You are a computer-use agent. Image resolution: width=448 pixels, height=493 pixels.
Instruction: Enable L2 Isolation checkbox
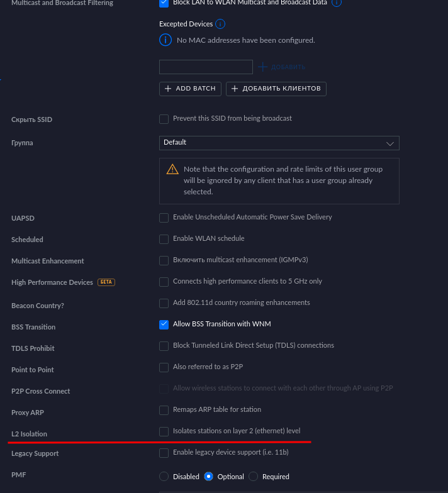(164, 431)
